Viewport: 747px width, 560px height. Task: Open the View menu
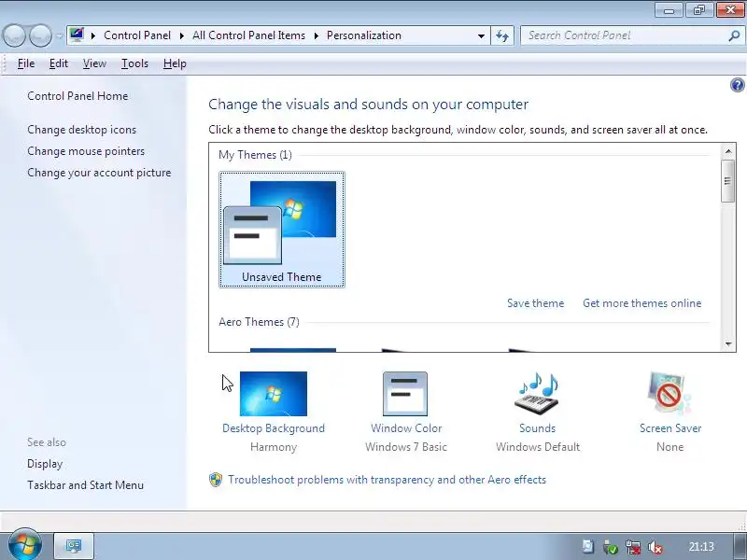[94, 63]
